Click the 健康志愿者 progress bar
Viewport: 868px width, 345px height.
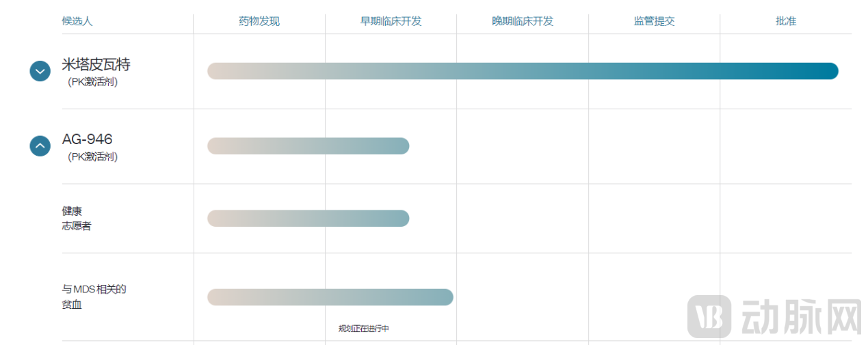(308, 219)
